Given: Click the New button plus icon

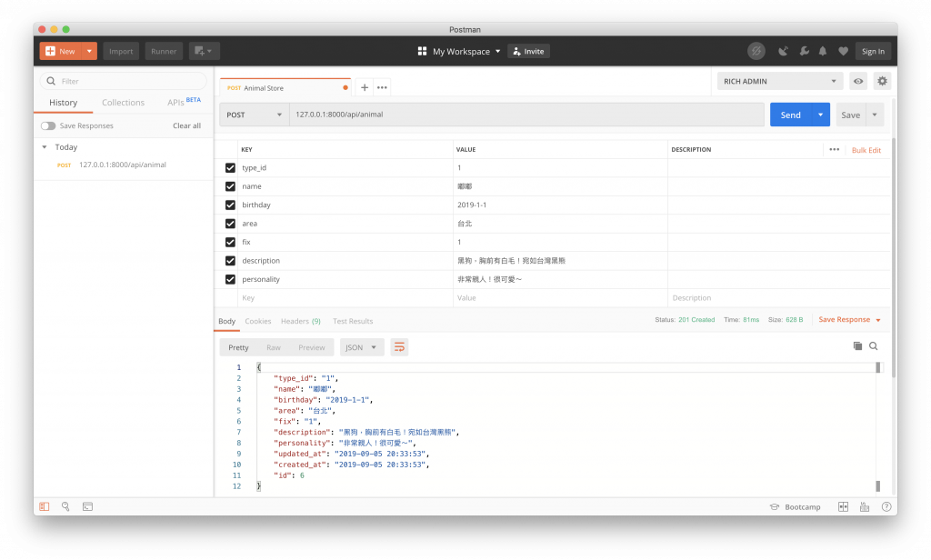Looking at the screenshot, I should 51,51.
